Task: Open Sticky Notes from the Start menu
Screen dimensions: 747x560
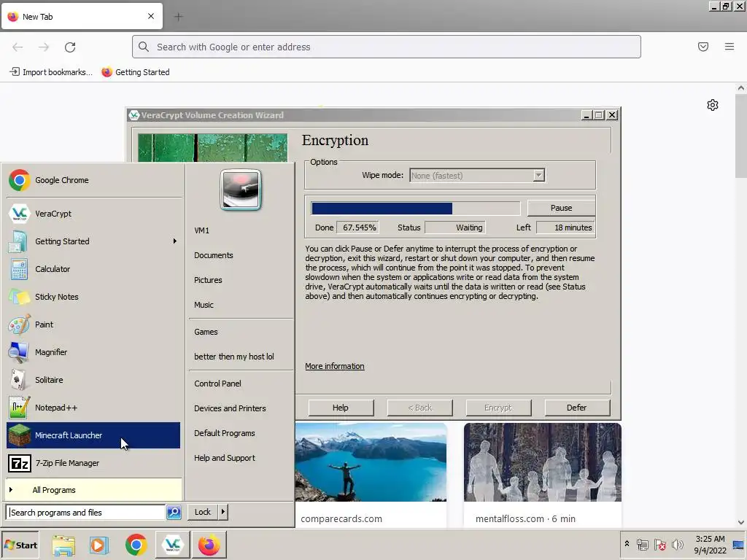Action: point(93,297)
